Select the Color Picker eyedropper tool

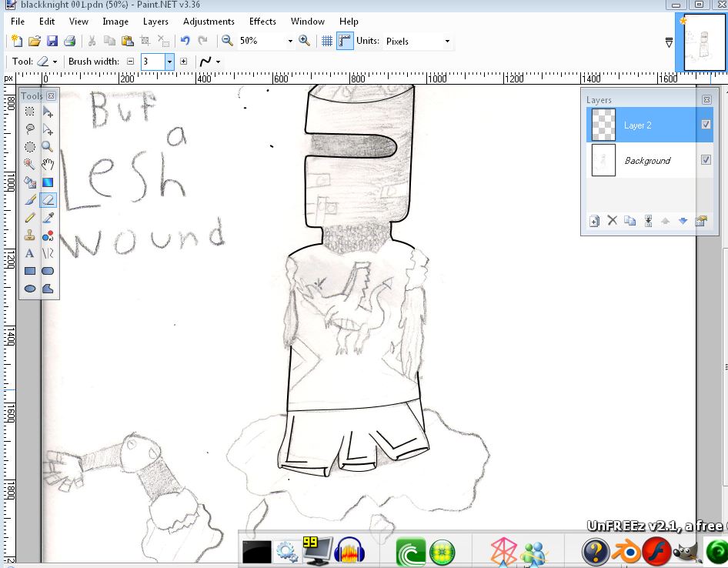click(48, 217)
